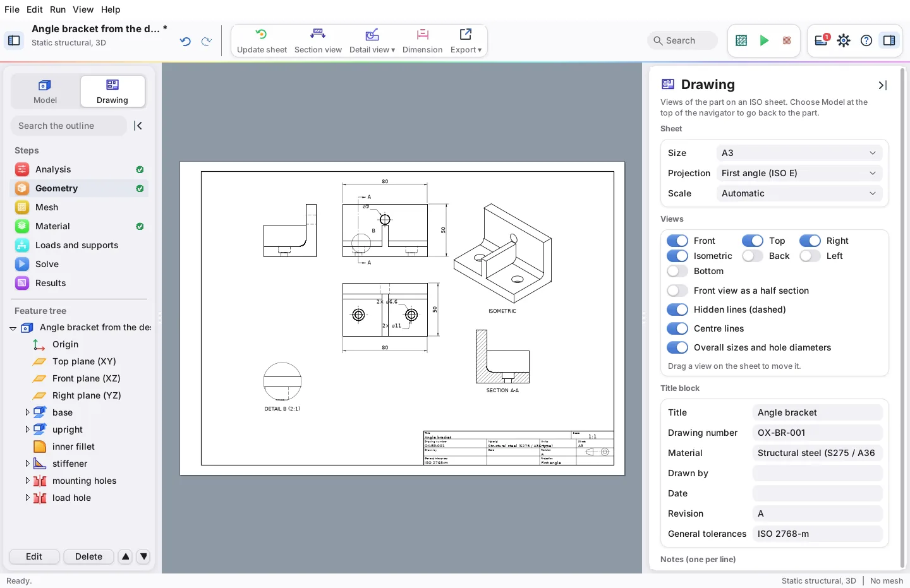The image size is (910, 588).
Task: Toggle Front view as a half section
Action: coord(677,291)
